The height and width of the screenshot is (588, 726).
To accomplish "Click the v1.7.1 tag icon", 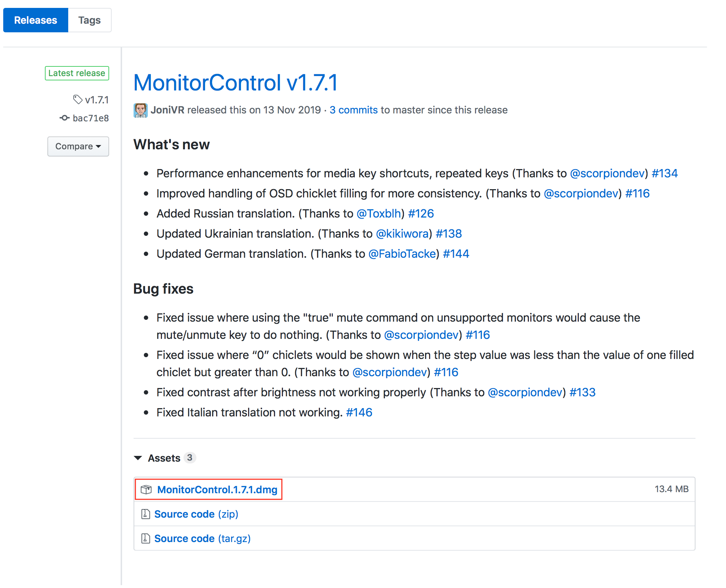I will tap(78, 99).
